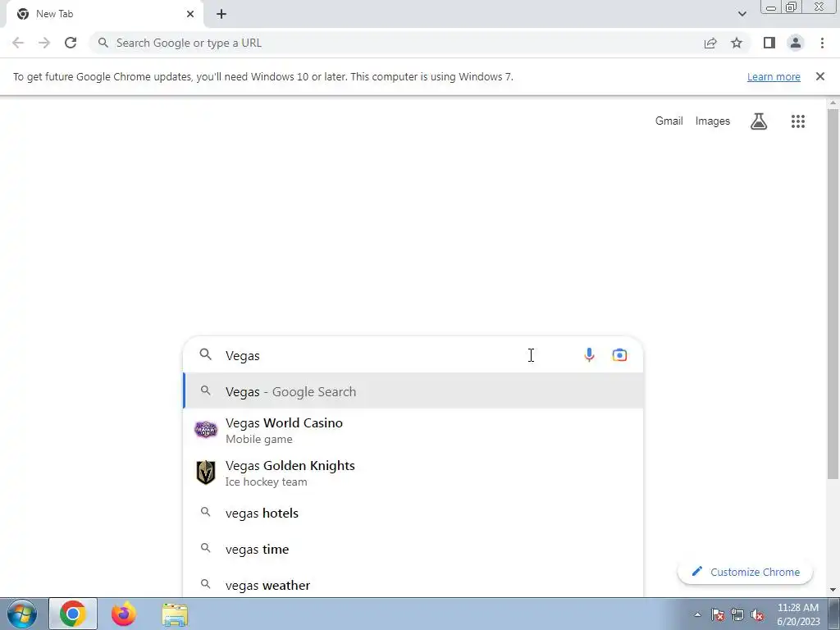The width and height of the screenshot is (840, 630).
Task: Open the Google apps grid
Action: [x=797, y=121]
